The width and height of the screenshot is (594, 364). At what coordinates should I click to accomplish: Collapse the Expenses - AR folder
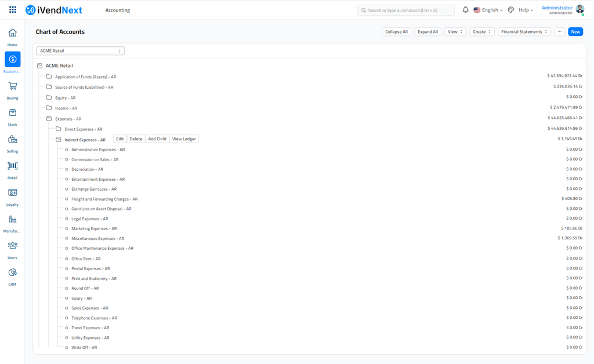click(x=49, y=119)
